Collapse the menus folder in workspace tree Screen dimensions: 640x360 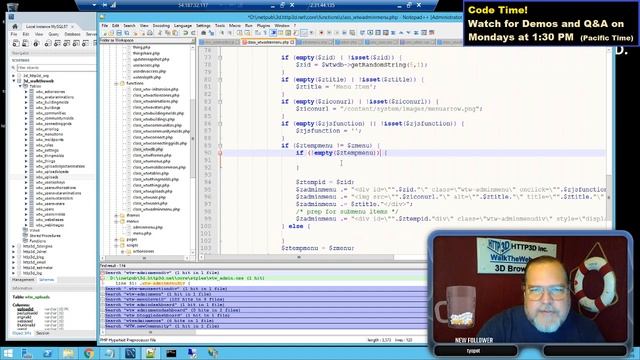[x=116, y=221]
